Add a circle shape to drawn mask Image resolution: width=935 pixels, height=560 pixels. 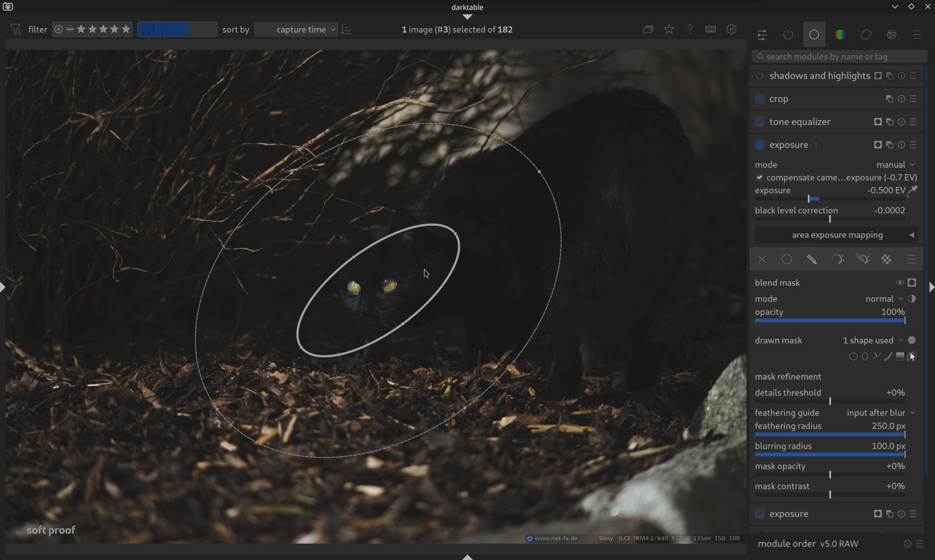point(853,357)
